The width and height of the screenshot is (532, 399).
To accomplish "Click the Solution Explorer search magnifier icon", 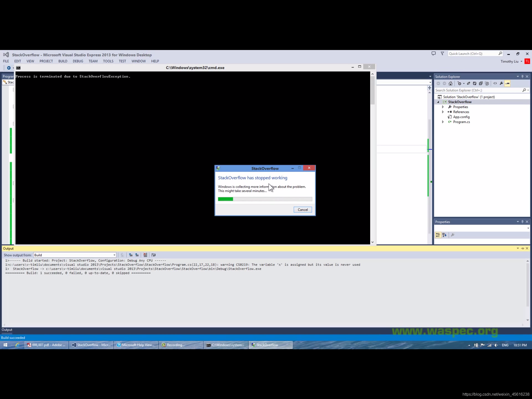I will [x=524, y=90].
